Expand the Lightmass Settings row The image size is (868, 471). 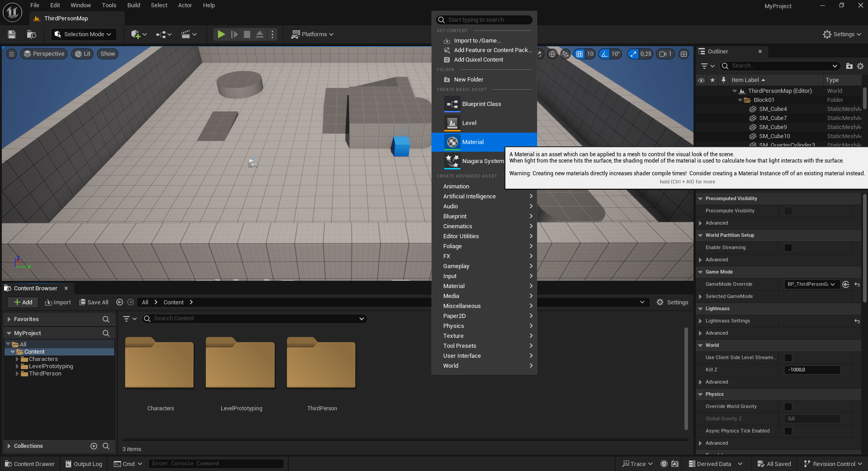point(701,321)
